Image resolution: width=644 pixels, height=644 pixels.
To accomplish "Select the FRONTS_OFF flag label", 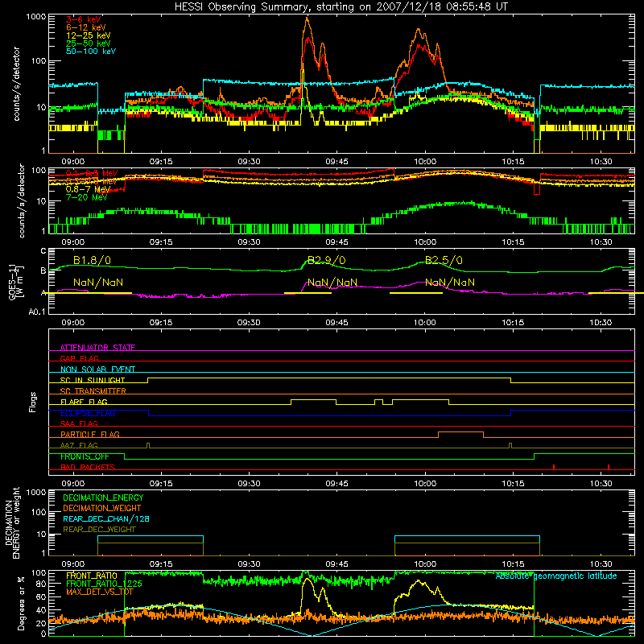I will coord(85,456).
